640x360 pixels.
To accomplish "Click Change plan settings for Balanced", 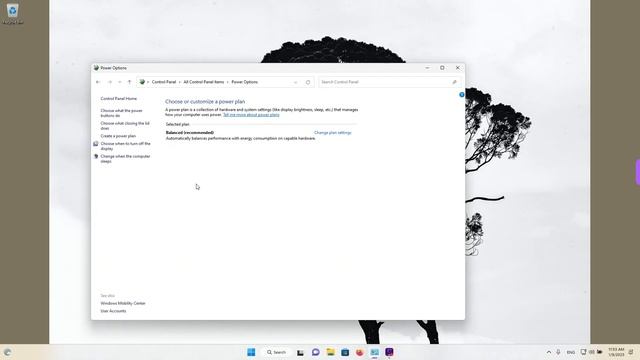I will pyautogui.click(x=333, y=133).
